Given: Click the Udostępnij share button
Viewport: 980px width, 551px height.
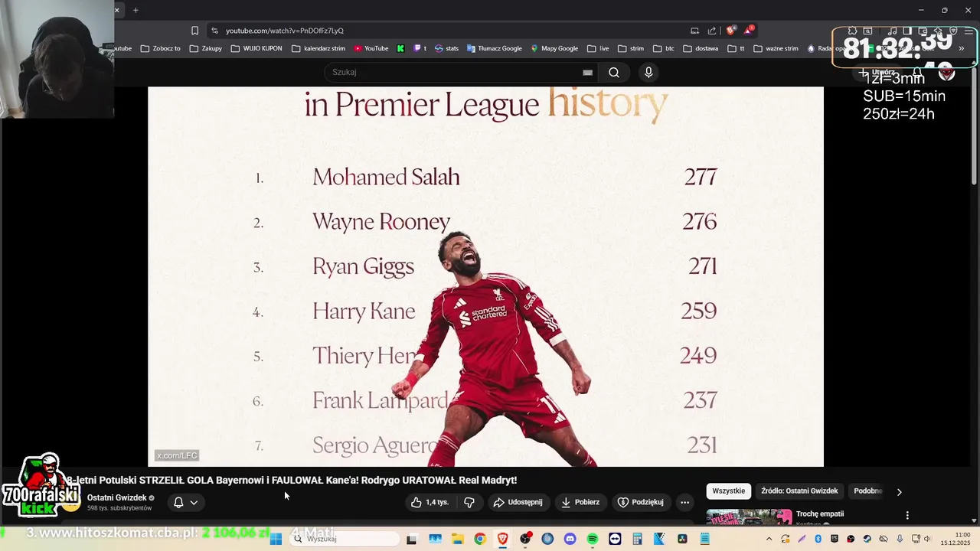Looking at the screenshot, I should point(518,502).
